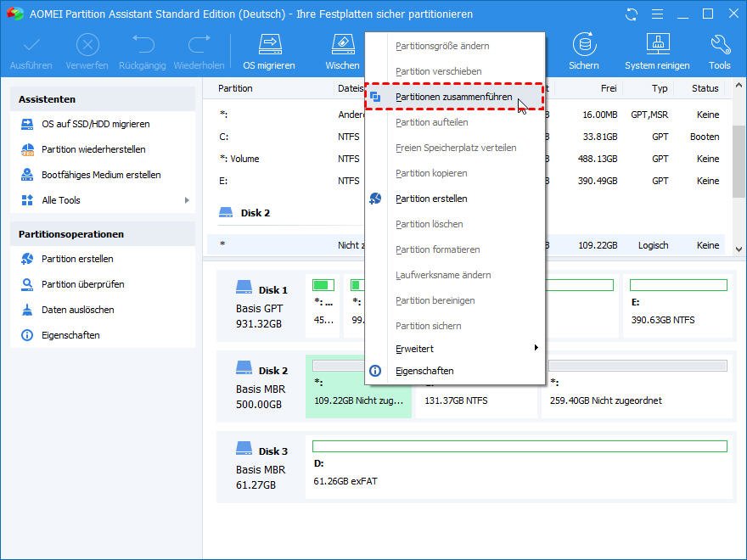Select the C: partition row
The image size is (747, 560).
pyautogui.click(x=467, y=137)
